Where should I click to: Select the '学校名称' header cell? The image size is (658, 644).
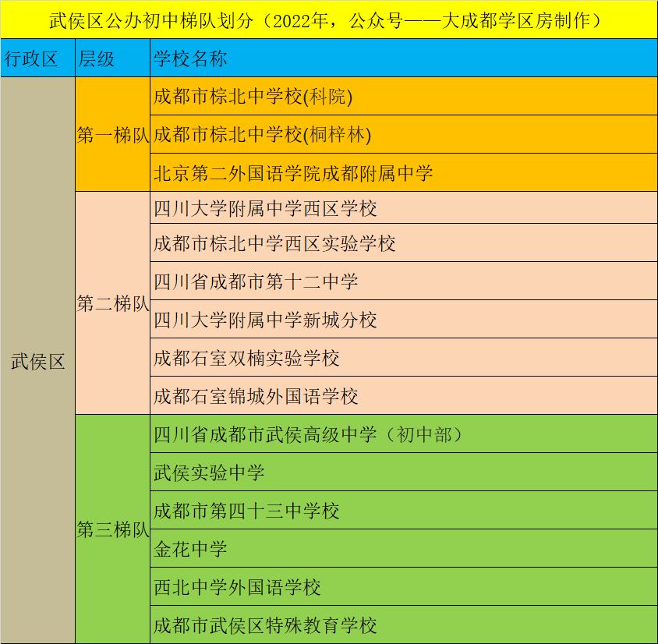[404, 58]
